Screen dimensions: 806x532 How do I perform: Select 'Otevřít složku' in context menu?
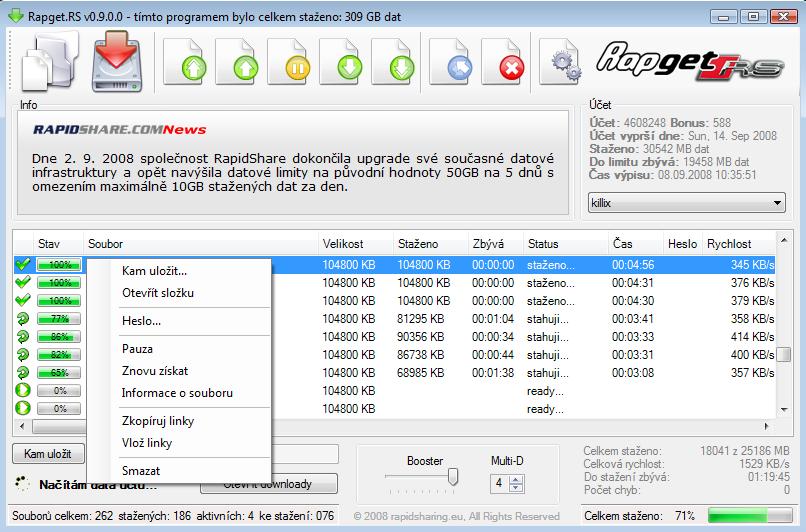[x=158, y=293]
